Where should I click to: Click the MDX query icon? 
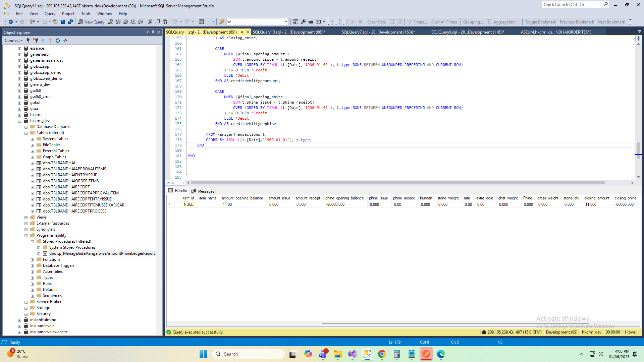(118, 22)
